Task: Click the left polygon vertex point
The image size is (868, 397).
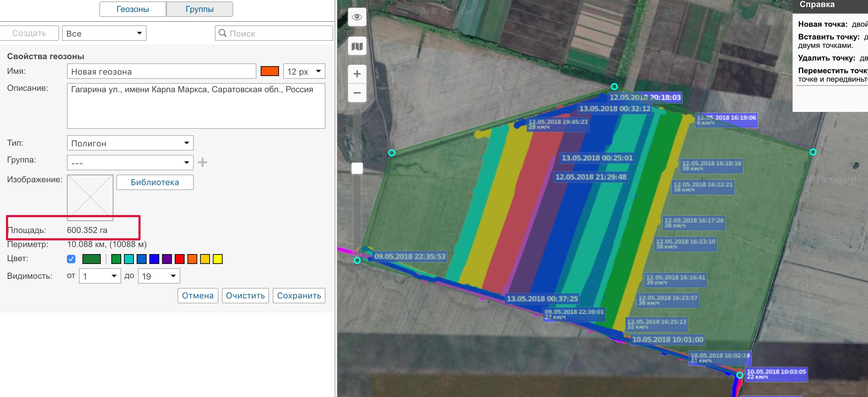Action: tap(391, 153)
